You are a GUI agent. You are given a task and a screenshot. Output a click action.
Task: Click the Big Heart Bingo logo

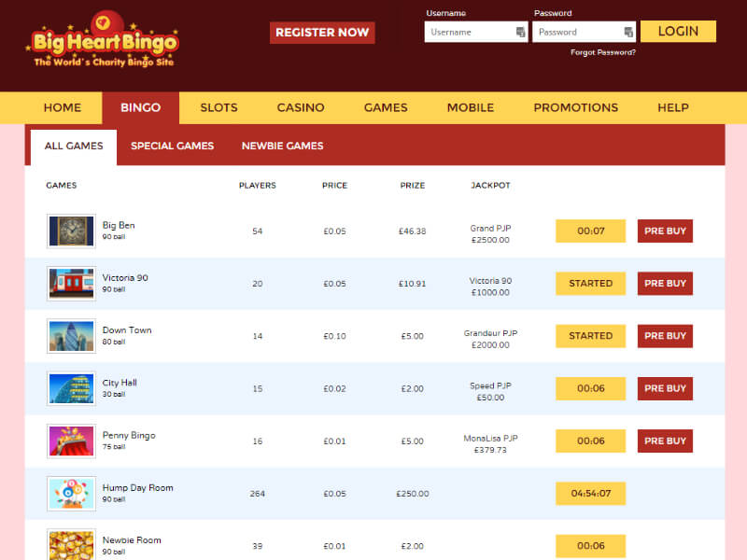[x=103, y=40]
